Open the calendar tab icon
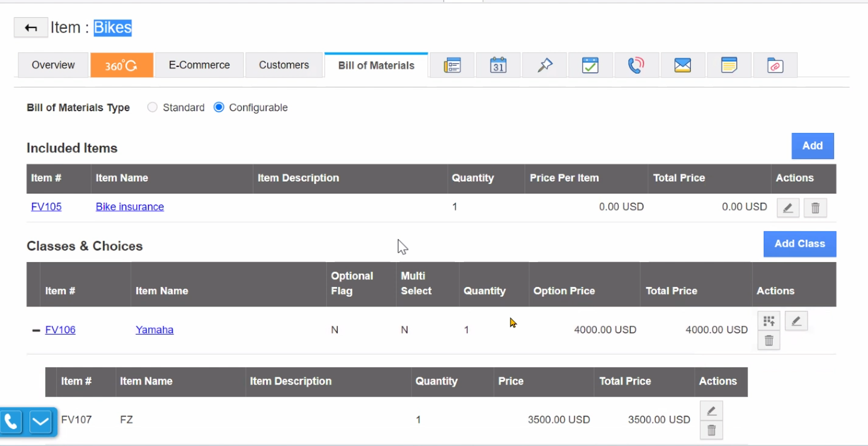This screenshot has height=446, width=868. pos(498,65)
